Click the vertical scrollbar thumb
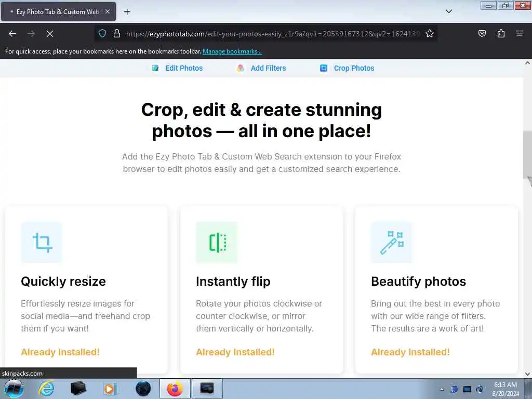 point(527,155)
